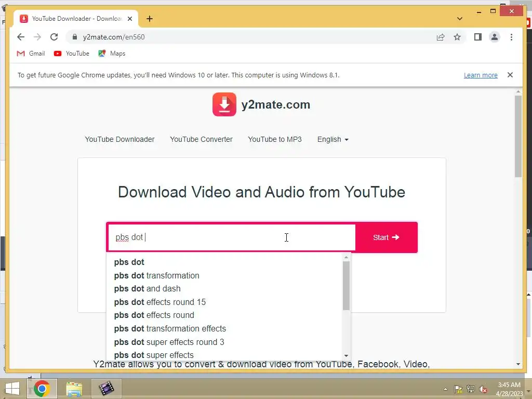The width and height of the screenshot is (532, 399).
Task: Bookmark this tab with the star icon
Action: click(457, 37)
